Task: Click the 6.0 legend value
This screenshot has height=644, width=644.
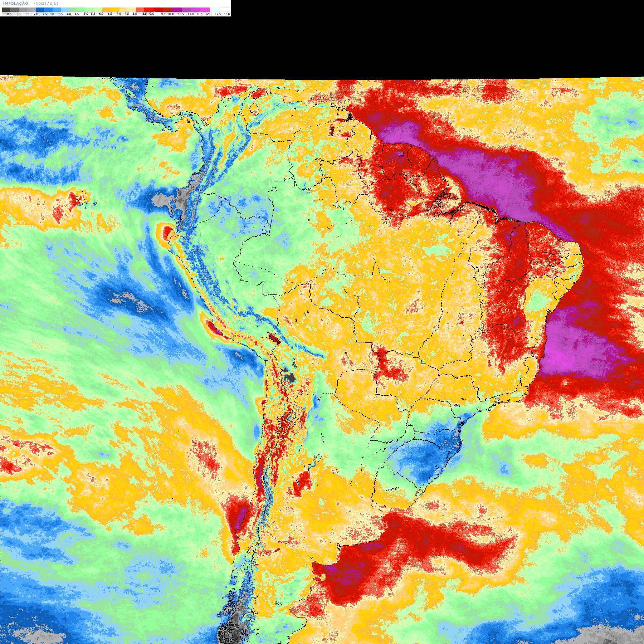Action: (x=101, y=14)
